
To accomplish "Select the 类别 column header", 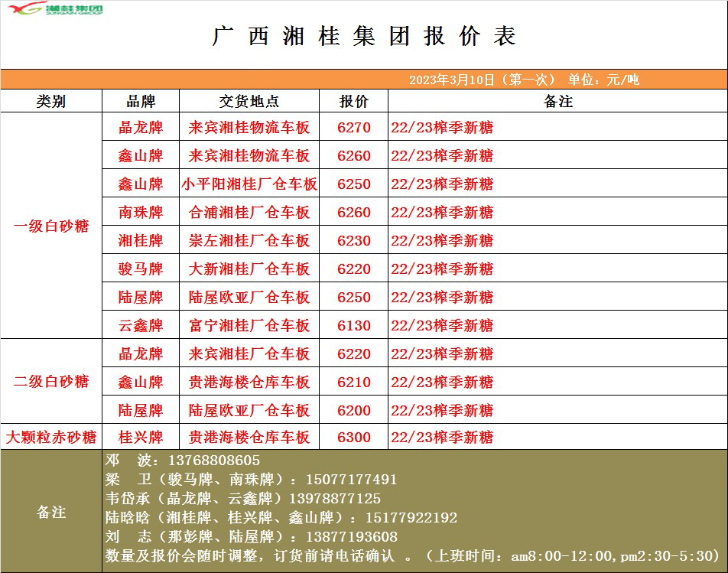I will pos(51,102).
